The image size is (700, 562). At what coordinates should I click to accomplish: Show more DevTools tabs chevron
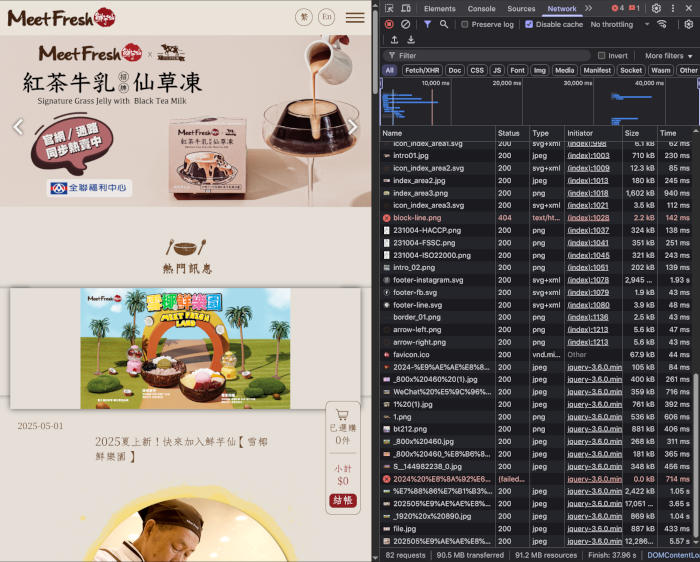point(588,8)
